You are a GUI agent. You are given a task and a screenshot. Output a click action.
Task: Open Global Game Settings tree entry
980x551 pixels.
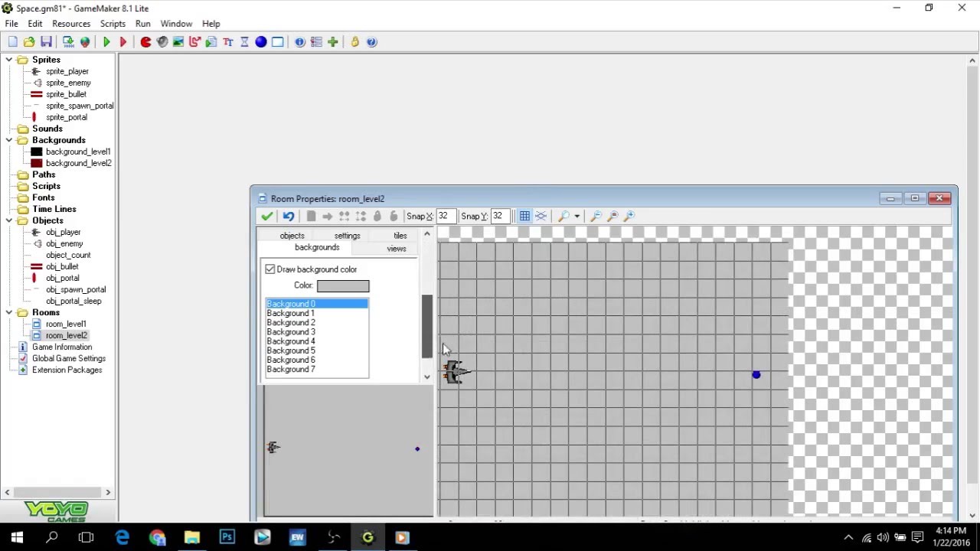[x=69, y=358]
